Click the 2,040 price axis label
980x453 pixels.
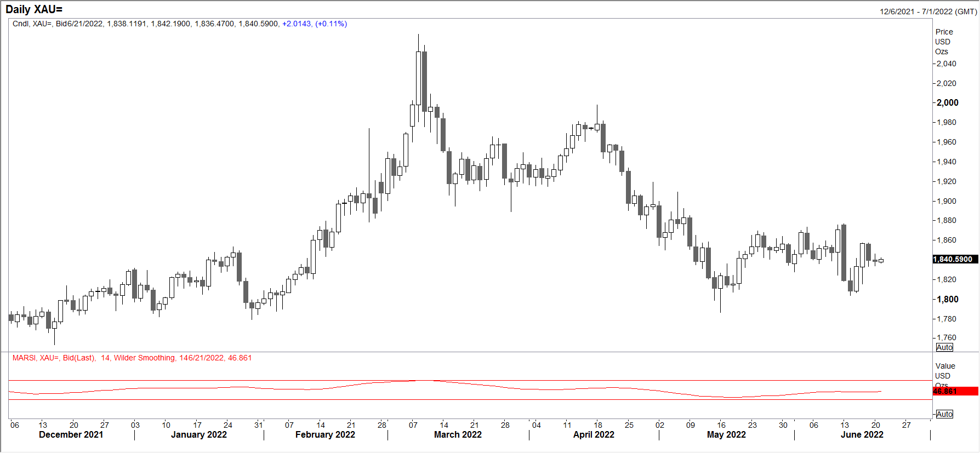947,64
